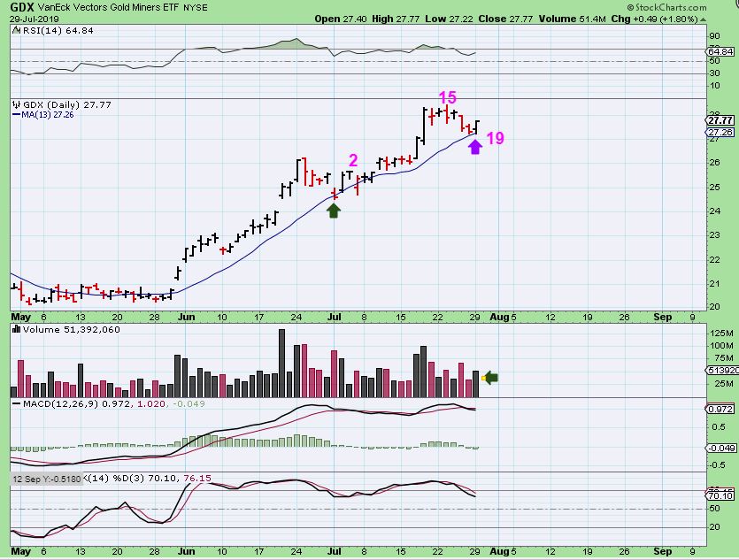Click the NYSE exchange label
The width and height of the screenshot is (739, 560).
coord(196,8)
